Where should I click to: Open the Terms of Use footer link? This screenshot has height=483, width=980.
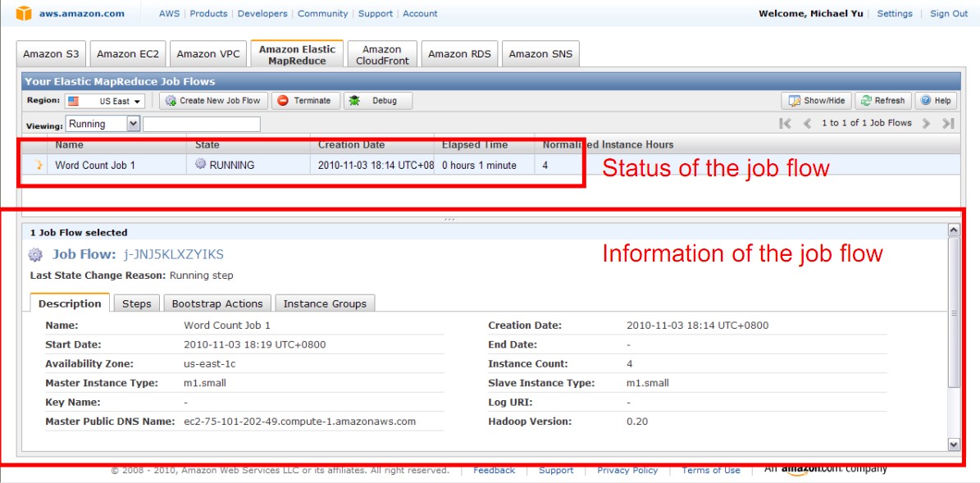click(711, 470)
